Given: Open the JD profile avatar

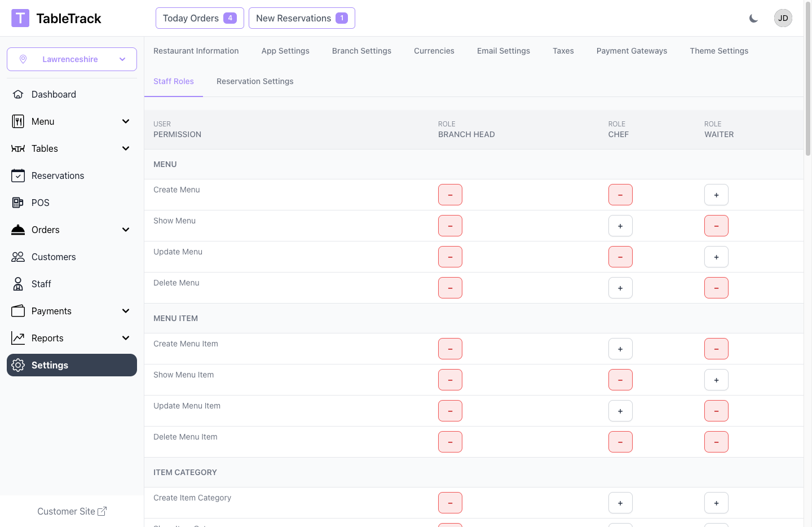Looking at the screenshot, I should pyautogui.click(x=783, y=17).
